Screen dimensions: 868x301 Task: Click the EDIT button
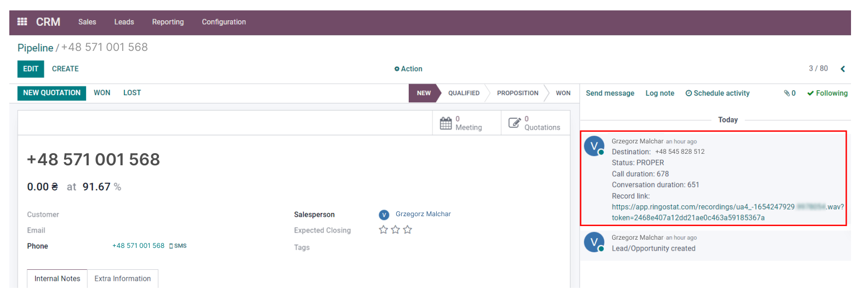[31, 69]
